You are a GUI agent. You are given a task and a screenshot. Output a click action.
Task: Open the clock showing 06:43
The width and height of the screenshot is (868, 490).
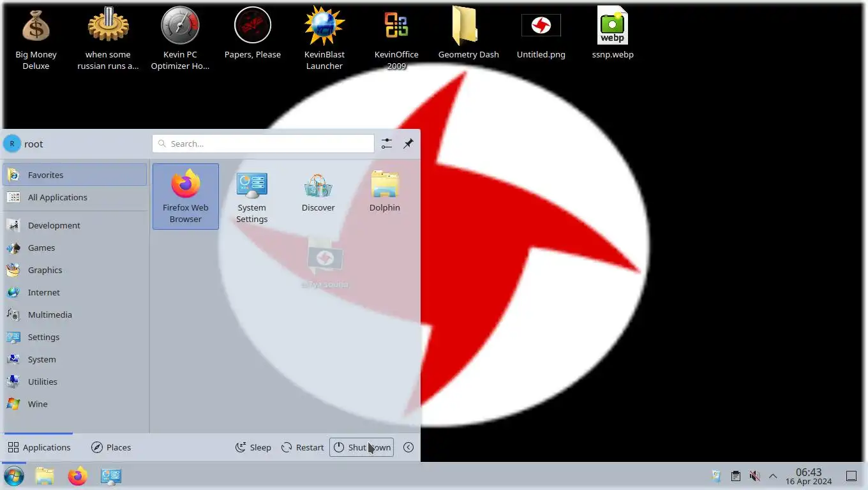click(x=809, y=476)
